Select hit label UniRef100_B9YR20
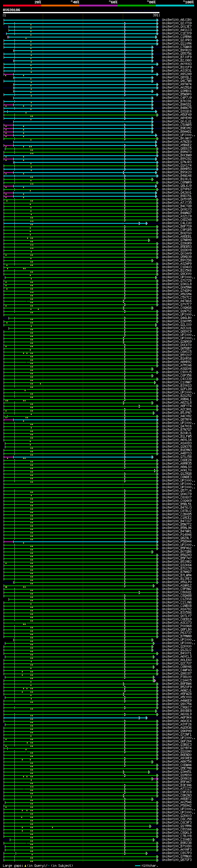This screenshot has height=868, width=197. 176,50
